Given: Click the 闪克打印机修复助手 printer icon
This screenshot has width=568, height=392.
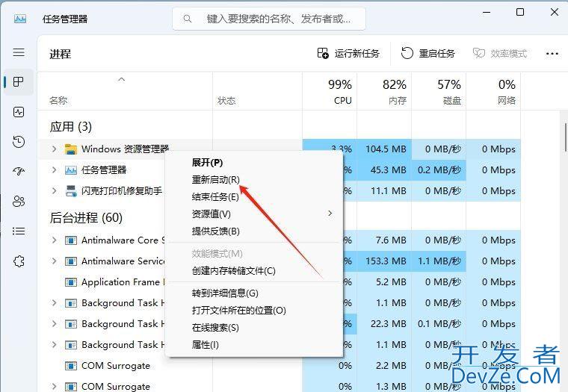Looking at the screenshot, I should [71, 190].
